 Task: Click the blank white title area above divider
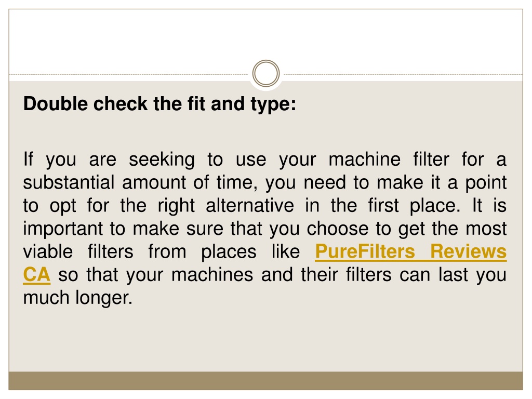(265, 37)
